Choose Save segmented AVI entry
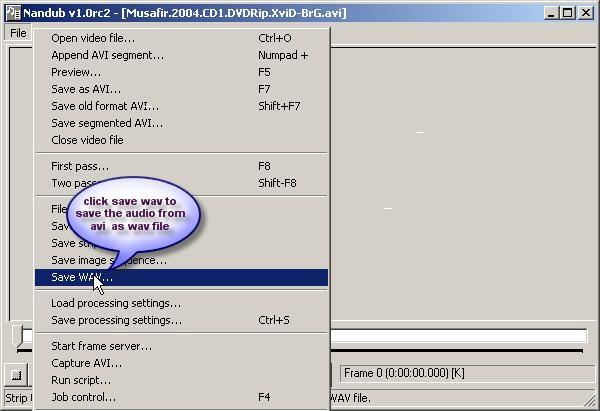 point(181,123)
